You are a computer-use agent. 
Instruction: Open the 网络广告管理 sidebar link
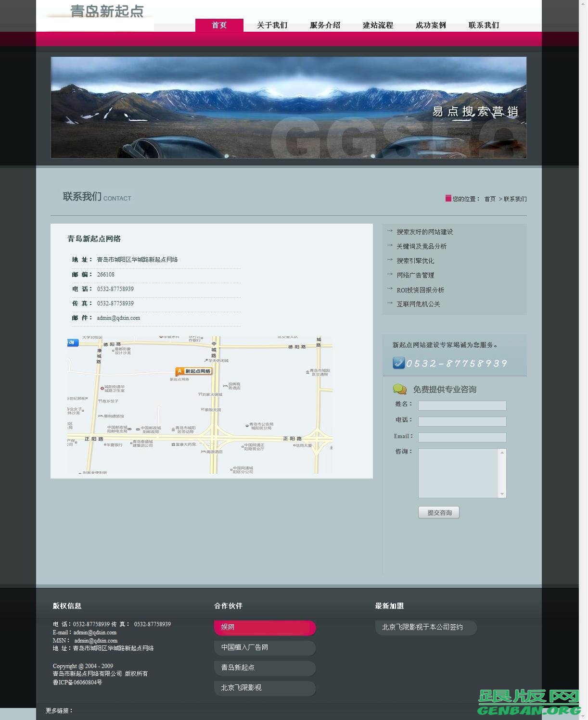415,275
